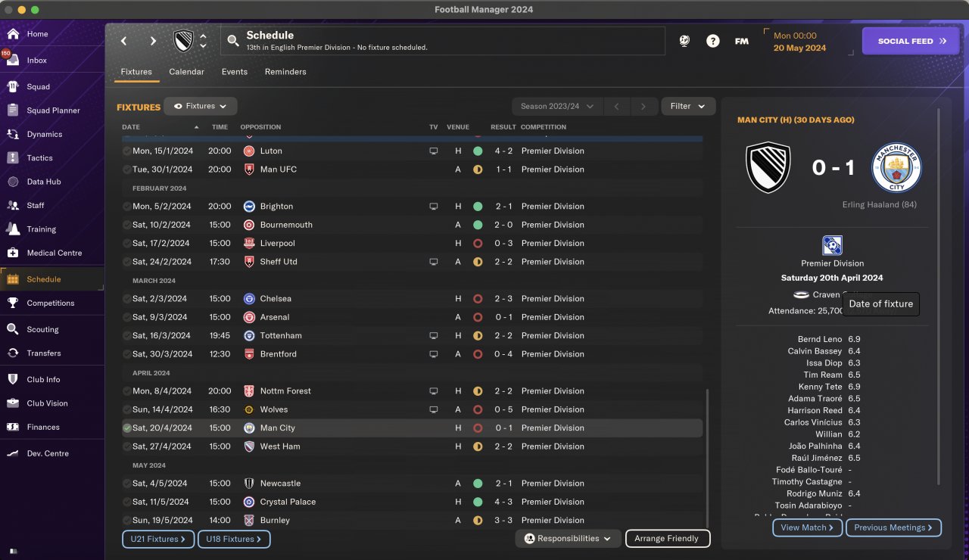This screenshot has height=560, width=969.
Task: Open the Transfers sidebar icon
Action: 13,353
